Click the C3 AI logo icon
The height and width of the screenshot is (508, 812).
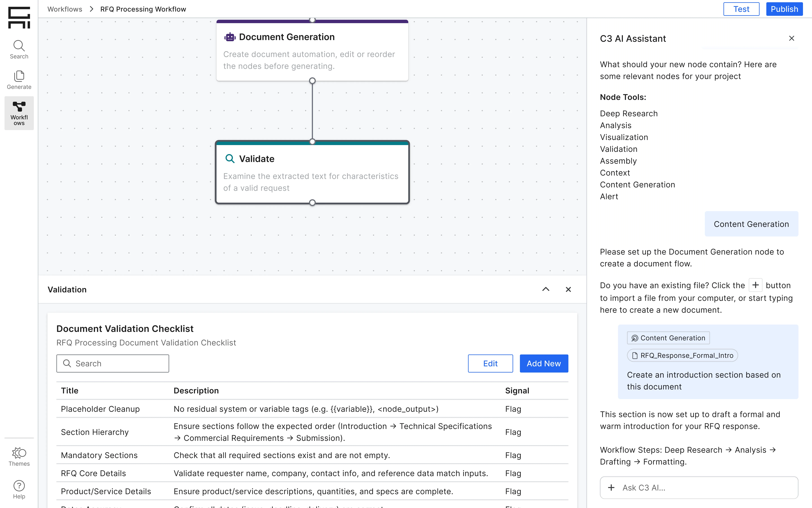pyautogui.click(x=19, y=17)
